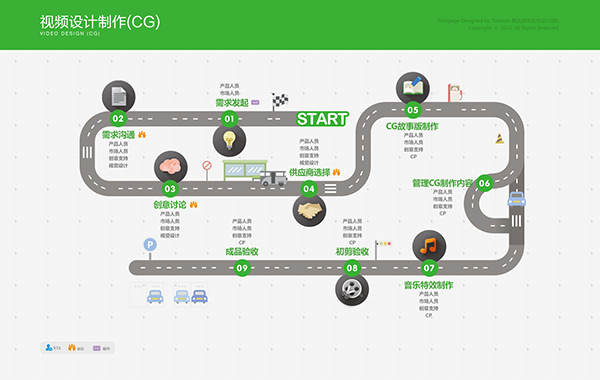Click the green START label
This screenshot has width=600, height=380.
[322, 119]
